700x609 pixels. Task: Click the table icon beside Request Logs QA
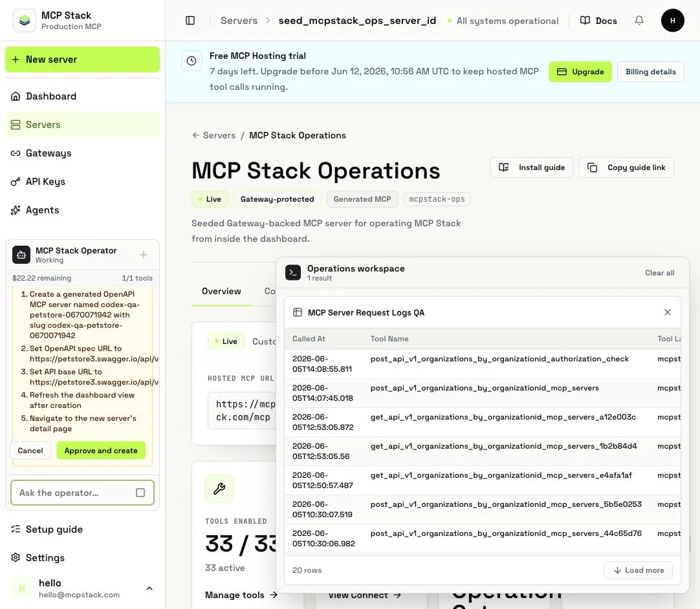click(x=298, y=312)
